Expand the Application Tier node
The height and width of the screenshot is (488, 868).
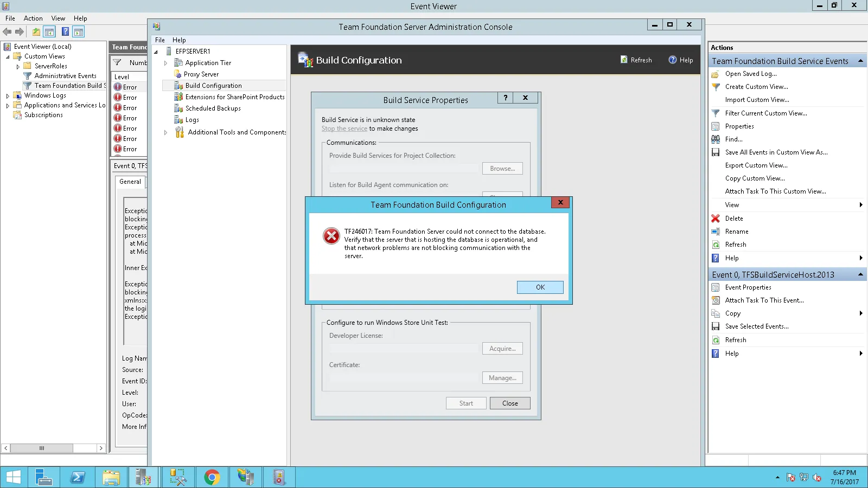[166, 63]
